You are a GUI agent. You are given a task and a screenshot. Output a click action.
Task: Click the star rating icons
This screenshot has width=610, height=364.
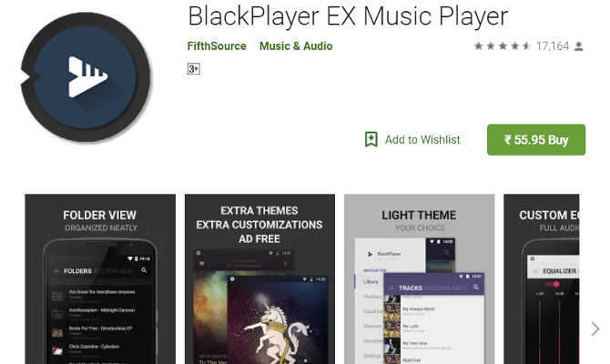503,46
